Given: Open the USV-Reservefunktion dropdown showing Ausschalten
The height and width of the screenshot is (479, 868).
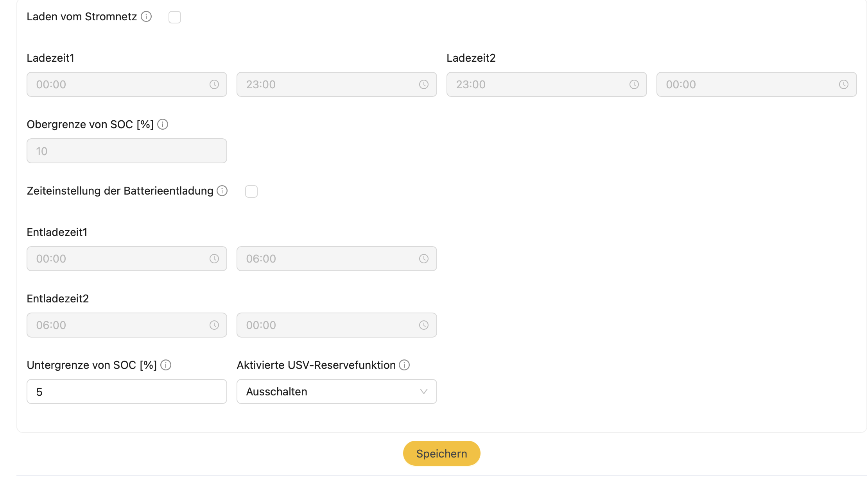Looking at the screenshot, I should pyautogui.click(x=336, y=391).
